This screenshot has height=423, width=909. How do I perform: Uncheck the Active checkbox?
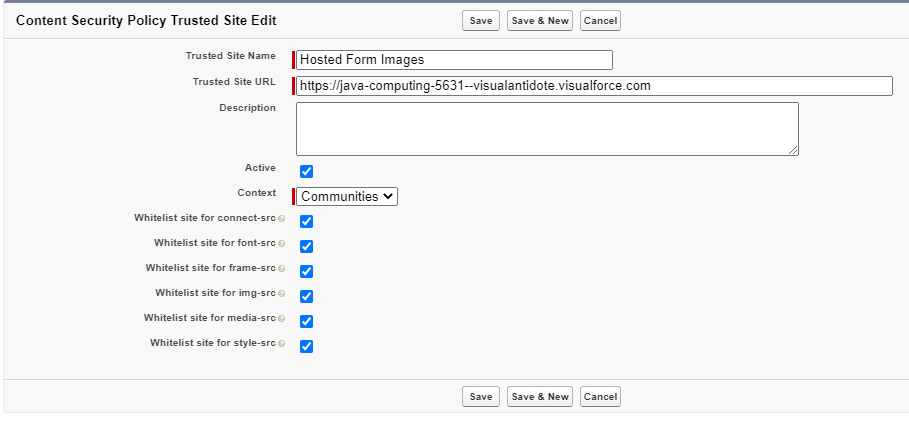(x=307, y=171)
